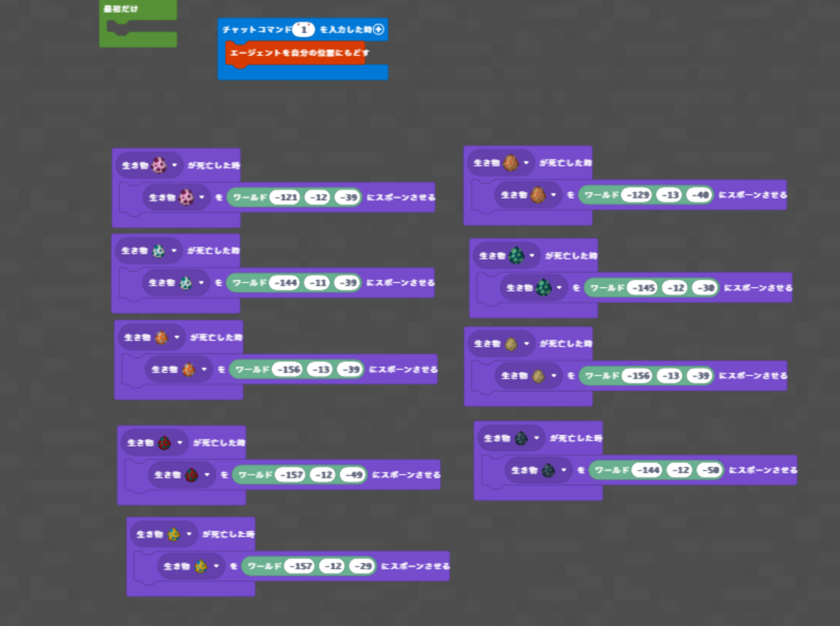Click the X coordinate field -145
Image resolution: width=840 pixels, height=626 pixels.
click(x=643, y=288)
